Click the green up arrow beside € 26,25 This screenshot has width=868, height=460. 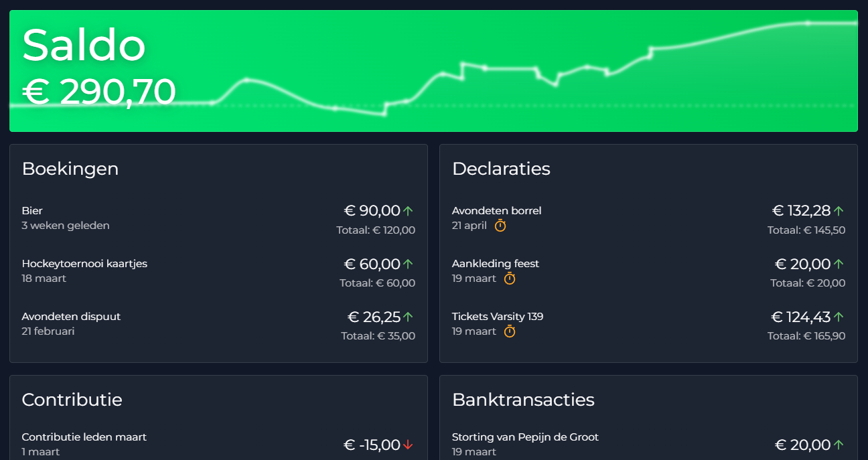[x=408, y=317]
